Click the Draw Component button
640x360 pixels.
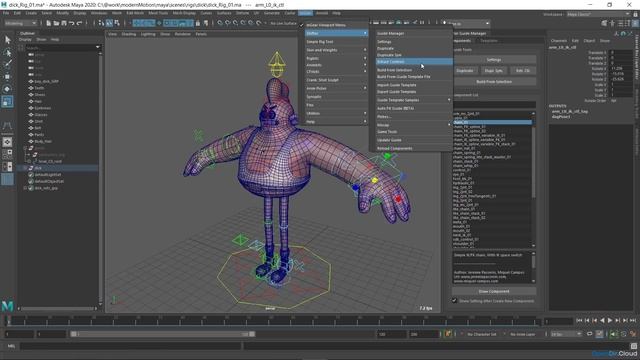493,291
